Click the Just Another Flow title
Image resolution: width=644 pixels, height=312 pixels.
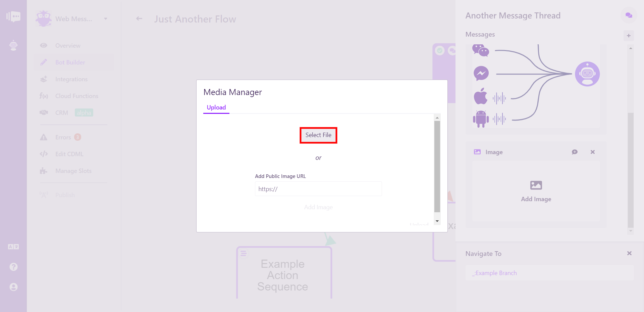(x=195, y=19)
